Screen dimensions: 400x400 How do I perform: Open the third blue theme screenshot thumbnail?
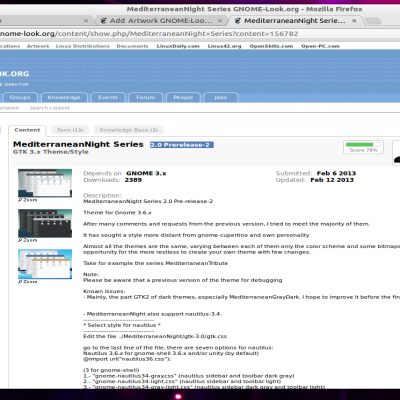click(45, 264)
